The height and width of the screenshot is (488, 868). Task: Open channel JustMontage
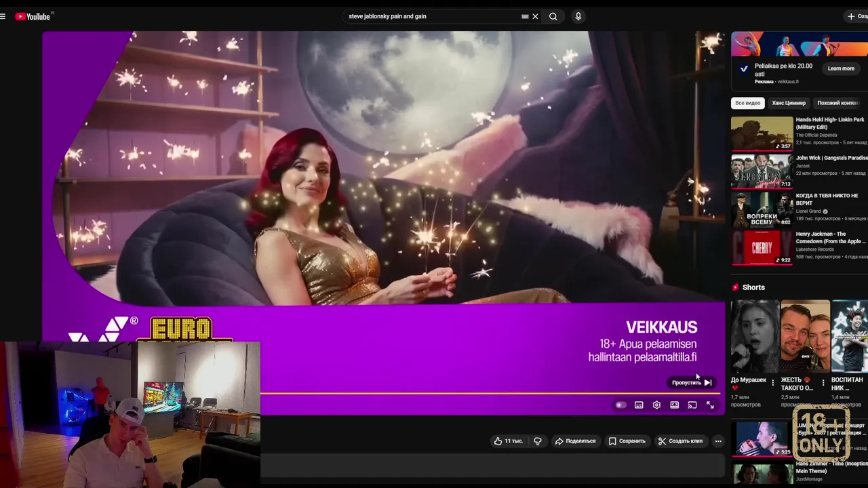(810, 479)
